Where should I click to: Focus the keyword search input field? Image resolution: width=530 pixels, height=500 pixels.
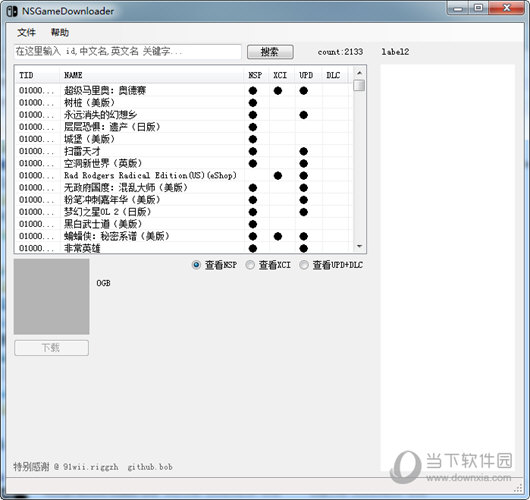pos(128,52)
